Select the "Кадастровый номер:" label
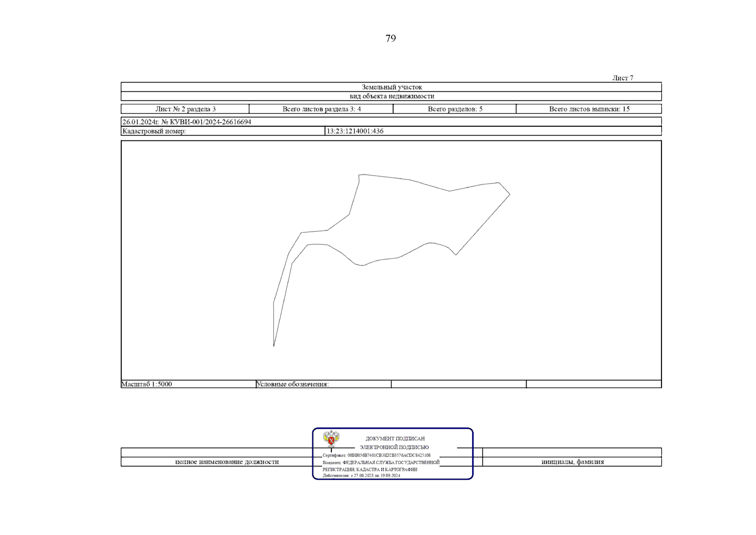 154,131
